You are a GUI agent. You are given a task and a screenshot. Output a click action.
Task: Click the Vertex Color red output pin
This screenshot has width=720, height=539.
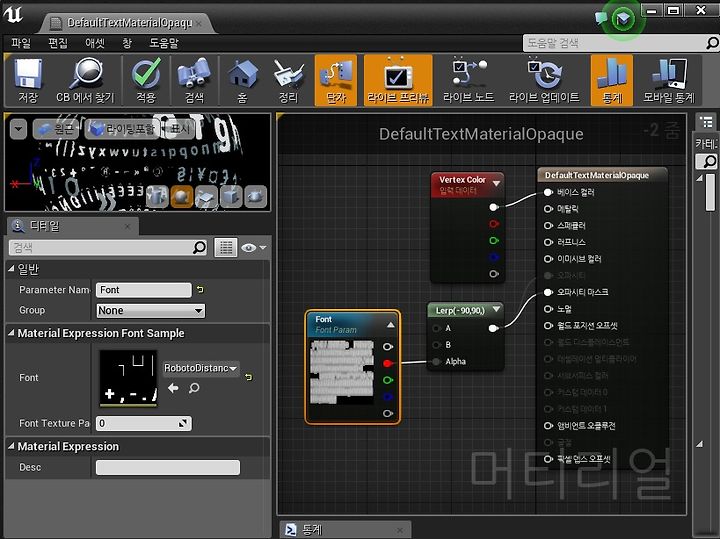click(x=494, y=224)
